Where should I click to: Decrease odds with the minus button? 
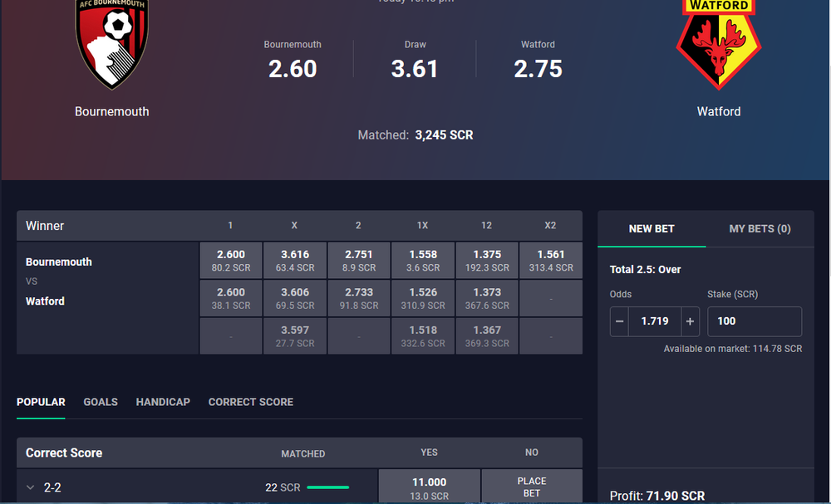619,321
